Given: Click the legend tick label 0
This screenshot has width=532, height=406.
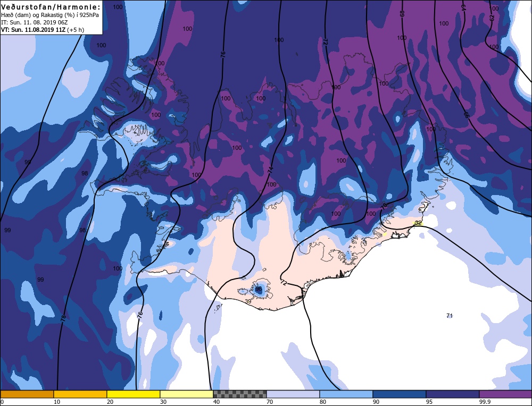Looking at the screenshot, I should click(2, 402).
